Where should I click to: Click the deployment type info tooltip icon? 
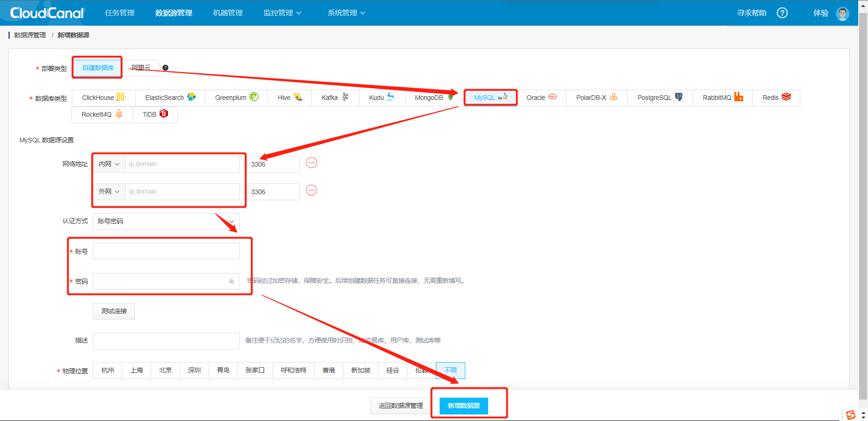pos(165,68)
